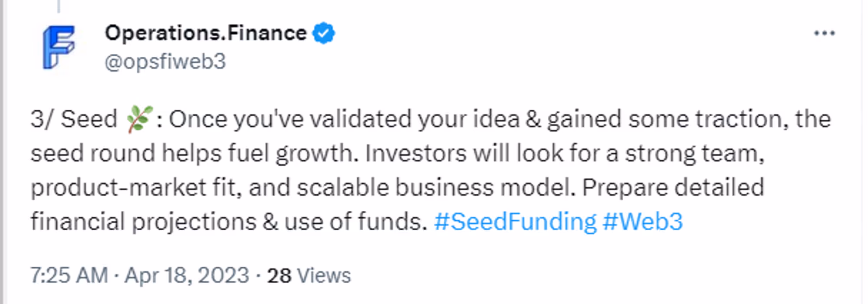The width and height of the screenshot is (868, 304).
Task: Click the thread connector line above avatar
Action: pos(59,6)
